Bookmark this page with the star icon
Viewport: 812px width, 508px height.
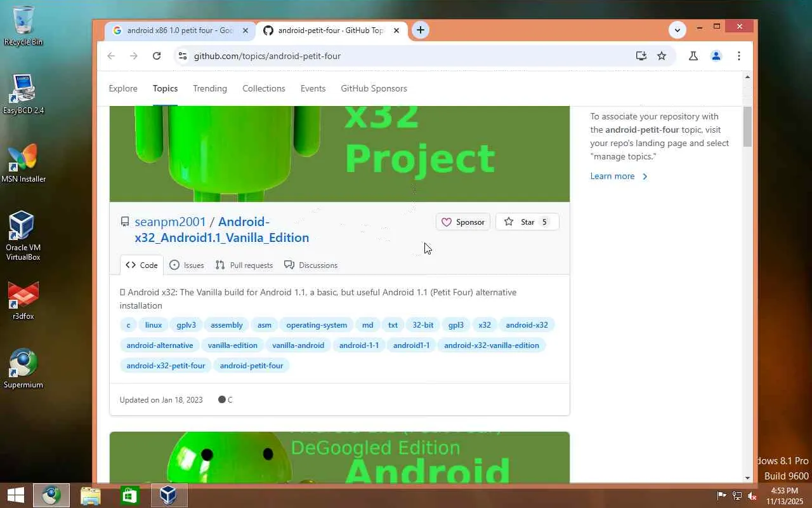662,56
